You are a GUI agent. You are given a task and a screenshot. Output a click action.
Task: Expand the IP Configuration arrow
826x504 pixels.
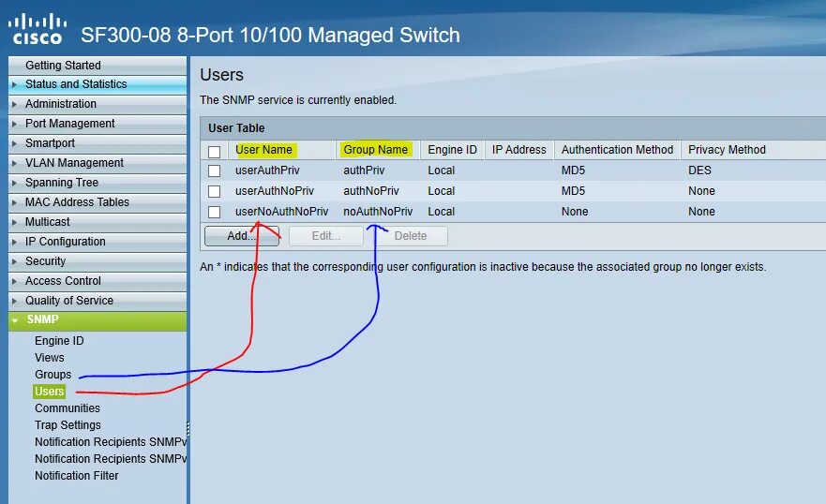[x=14, y=242]
